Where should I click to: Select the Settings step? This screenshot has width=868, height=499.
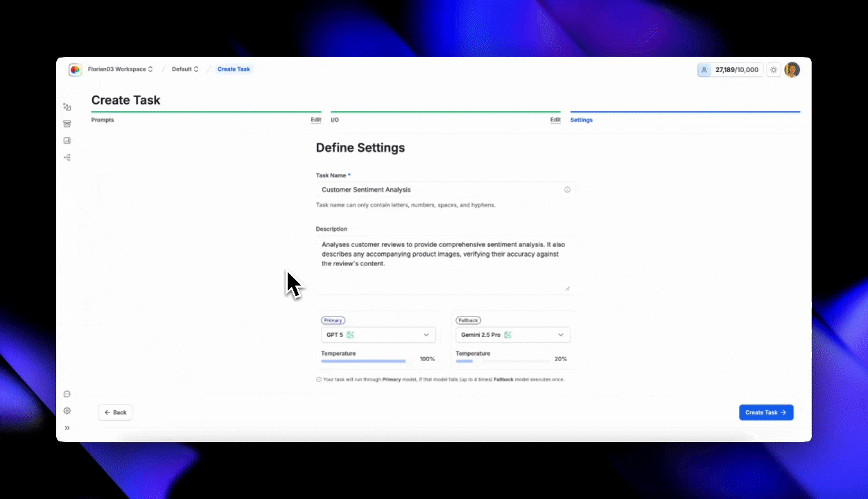point(582,120)
